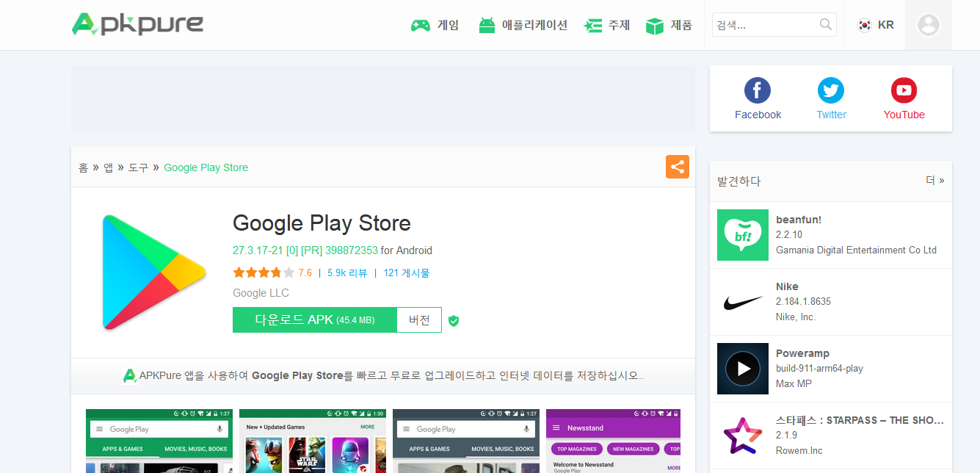This screenshot has height=473, width=980.
Task: Click Max MP developer text
Action: point(794,383)
